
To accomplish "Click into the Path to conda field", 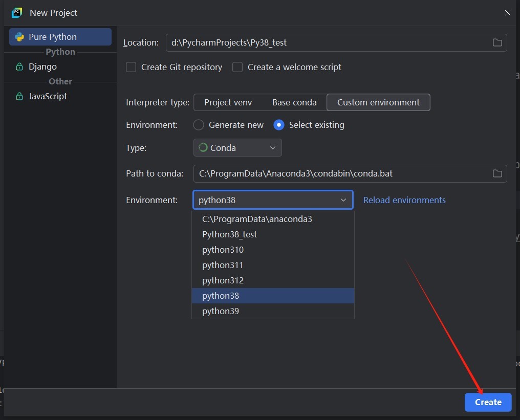I will 338,173.
